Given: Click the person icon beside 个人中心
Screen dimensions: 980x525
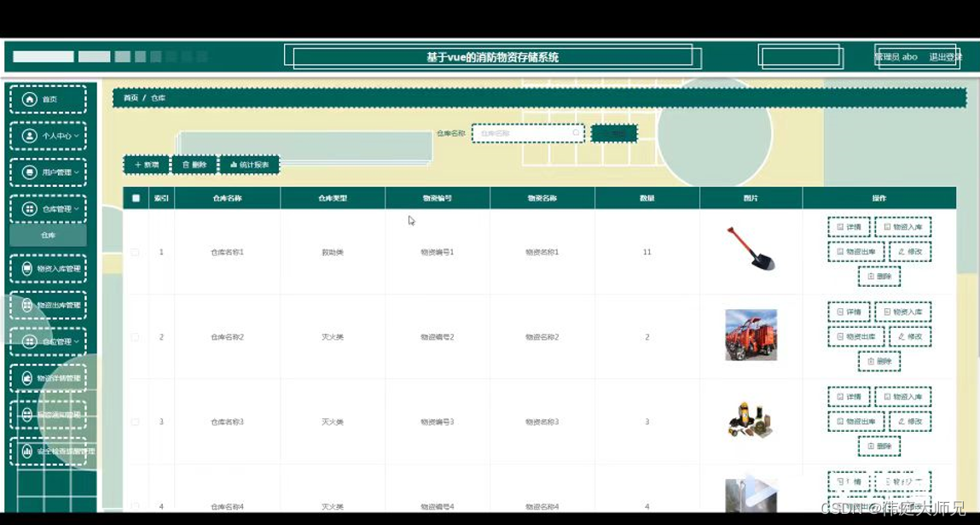Looking at the screenshot, I should coord(29,136).
